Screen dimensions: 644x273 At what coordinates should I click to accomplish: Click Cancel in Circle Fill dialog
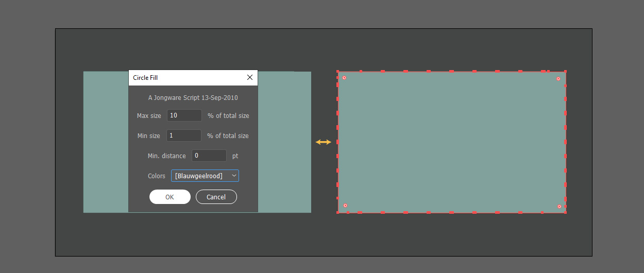(x=216, y=197)
